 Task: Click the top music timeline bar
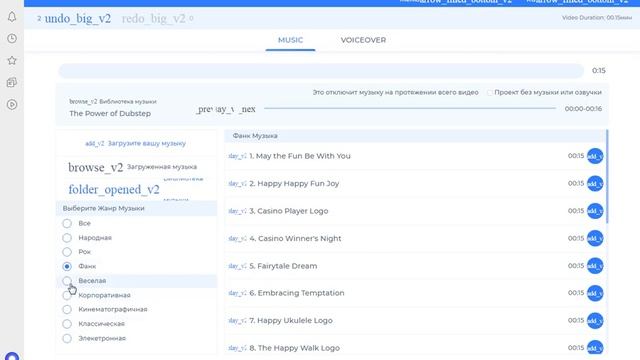point(321,71)
